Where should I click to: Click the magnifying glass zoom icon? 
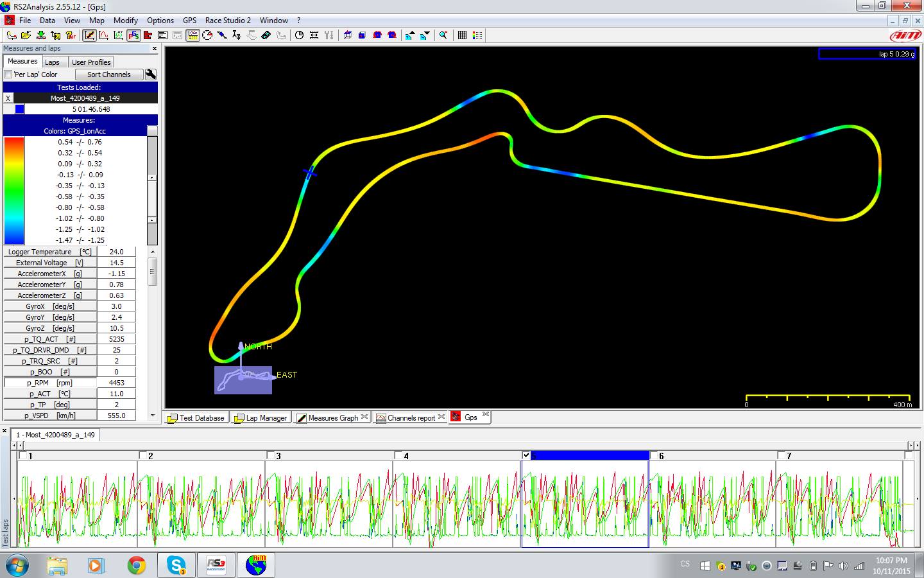tap(443, 35)
